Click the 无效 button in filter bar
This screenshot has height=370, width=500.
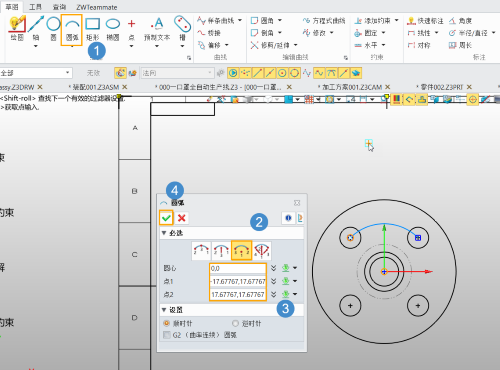click(93, 73)
